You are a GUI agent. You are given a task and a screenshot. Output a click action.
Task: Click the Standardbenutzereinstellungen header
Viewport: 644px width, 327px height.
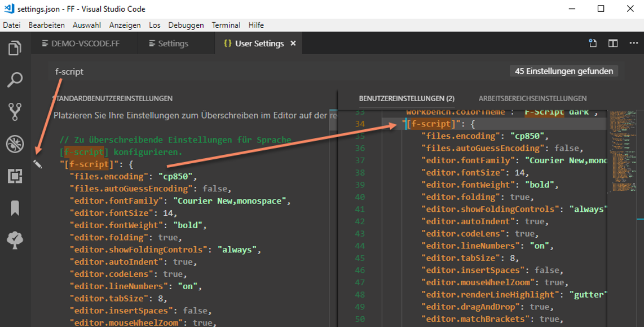[112, 98]
